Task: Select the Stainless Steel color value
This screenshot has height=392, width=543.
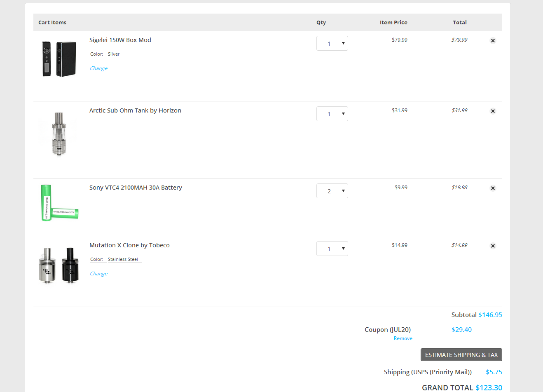Action: pyautogui.click(x=123, y=259)
